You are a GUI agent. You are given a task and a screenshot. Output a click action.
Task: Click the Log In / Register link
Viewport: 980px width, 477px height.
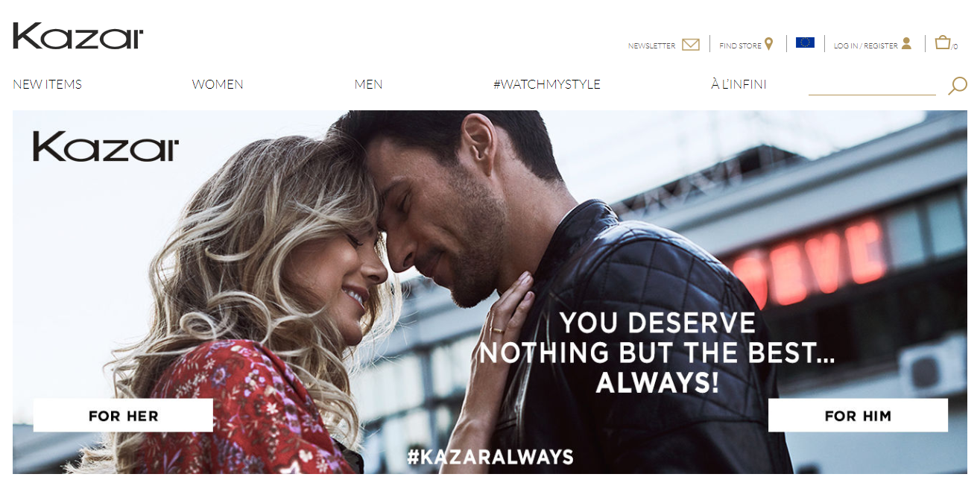coord(865,46)
